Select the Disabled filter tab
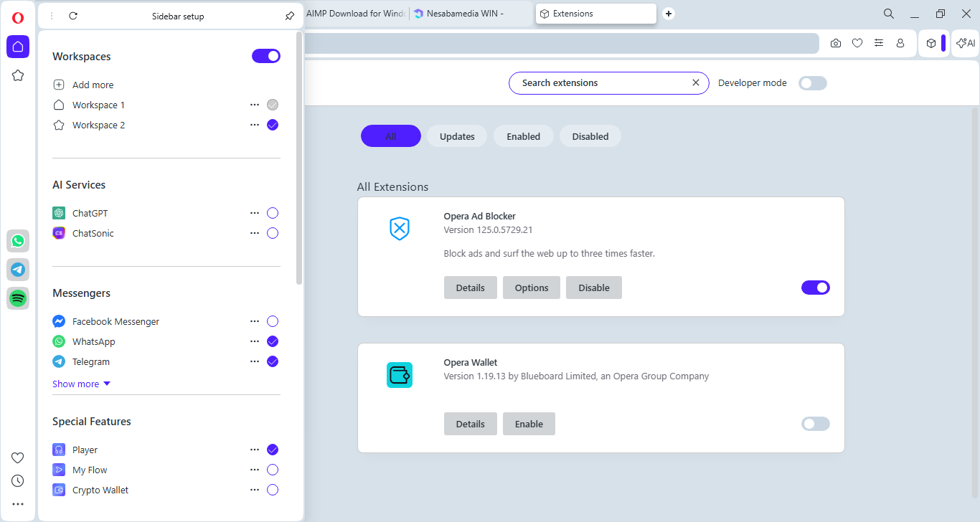 590,136
